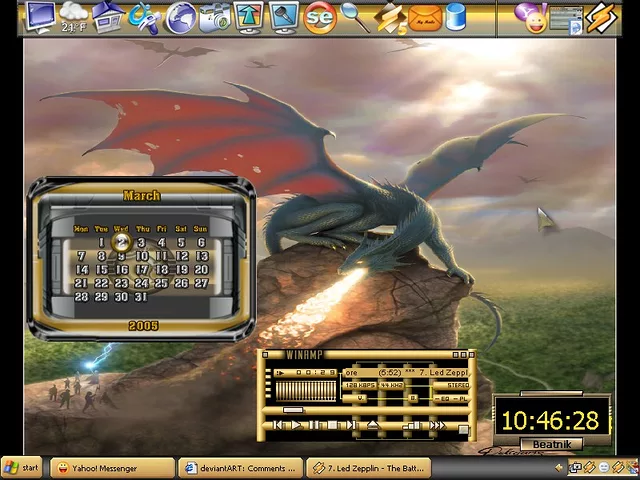Click the bar on top of clock widget
The width and height of the screenshot is (640, 480).
click(x=552, y=393)
